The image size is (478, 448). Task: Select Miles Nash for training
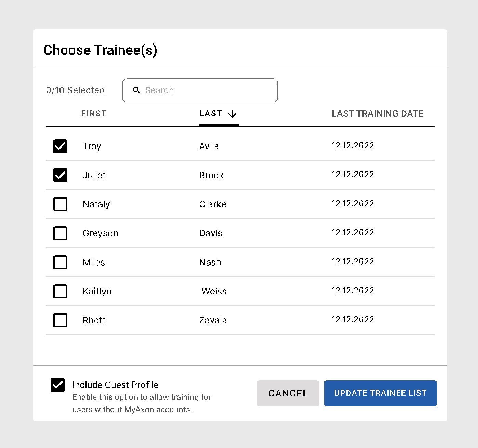click(60, 262)
